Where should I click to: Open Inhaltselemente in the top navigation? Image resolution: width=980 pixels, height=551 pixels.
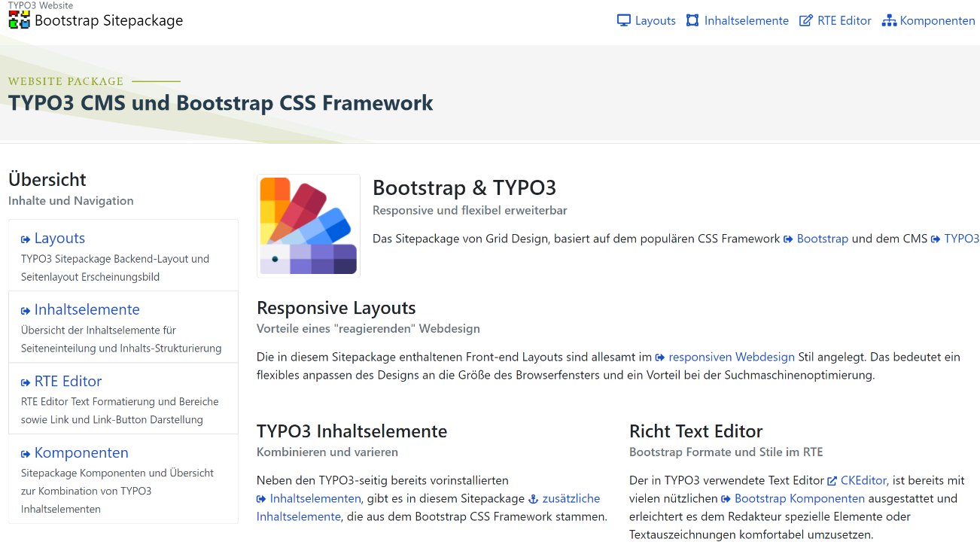(x=738, y=20)
